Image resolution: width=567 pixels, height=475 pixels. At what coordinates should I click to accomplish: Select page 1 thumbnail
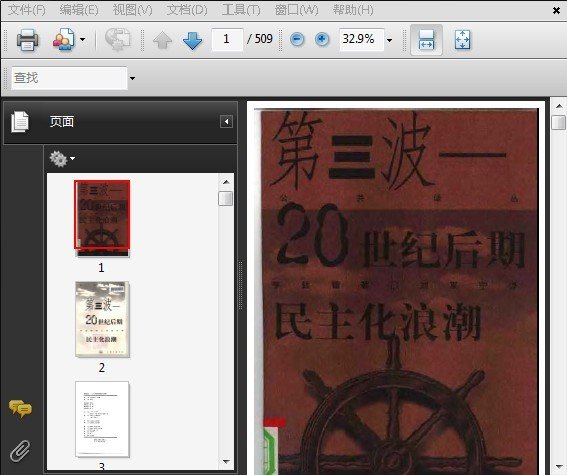[102, 218]
